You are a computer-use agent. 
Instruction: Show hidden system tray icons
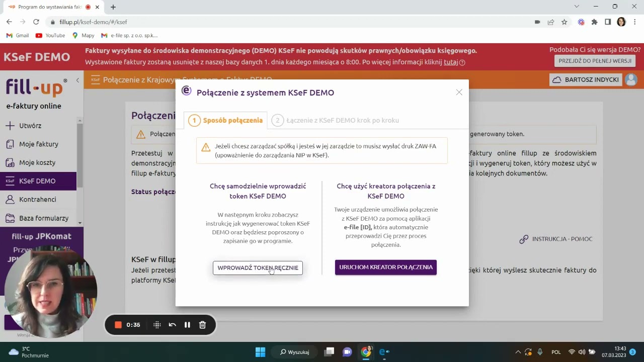[x=518, y=352]
